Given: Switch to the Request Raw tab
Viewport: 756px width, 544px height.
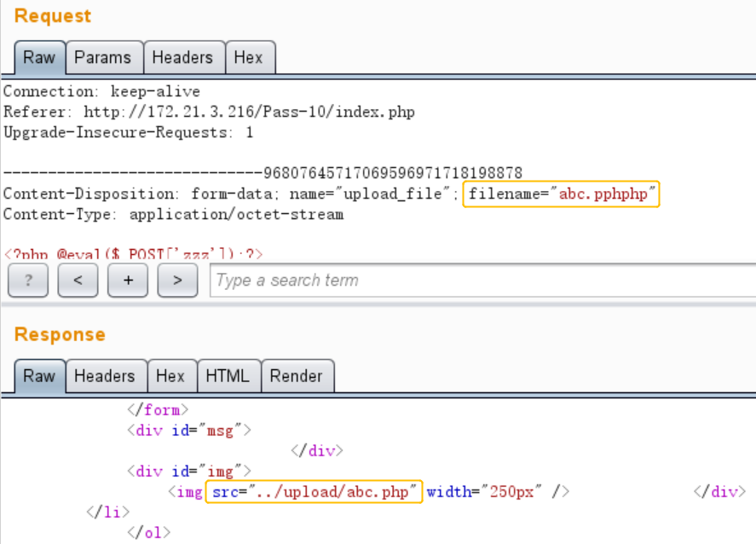Looking at the screenshot, I should point(39,57).
